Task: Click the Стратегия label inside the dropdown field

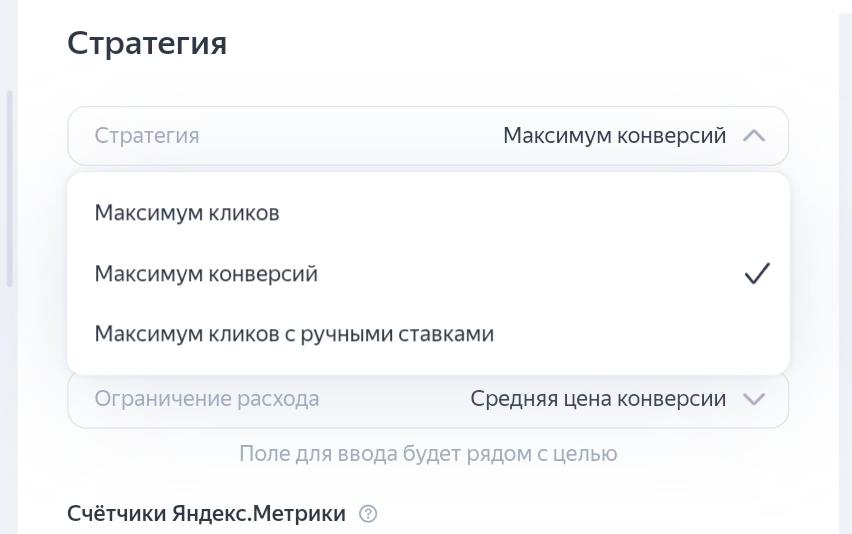Action: point(147,136)
